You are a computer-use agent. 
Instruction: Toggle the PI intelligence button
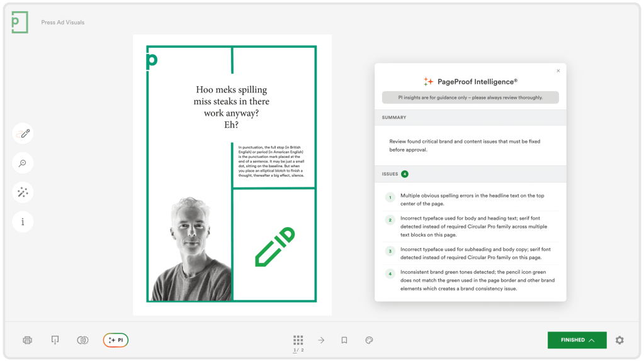point(116,340)
